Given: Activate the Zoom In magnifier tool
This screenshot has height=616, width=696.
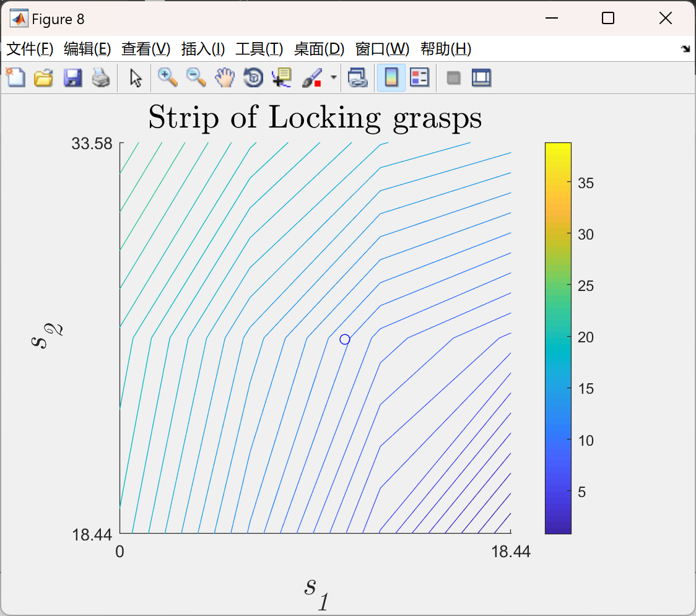Looking at the screenshot, I should tap(167, 77).
